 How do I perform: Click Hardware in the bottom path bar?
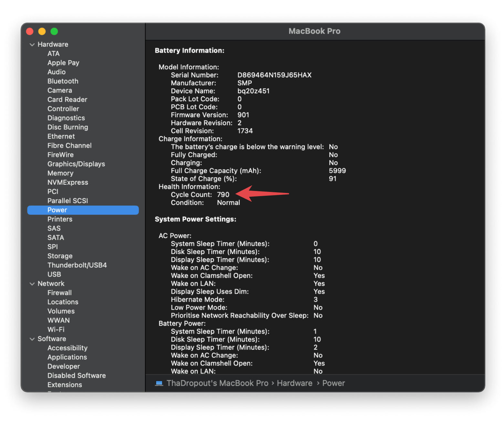click(x=294, y=383)
